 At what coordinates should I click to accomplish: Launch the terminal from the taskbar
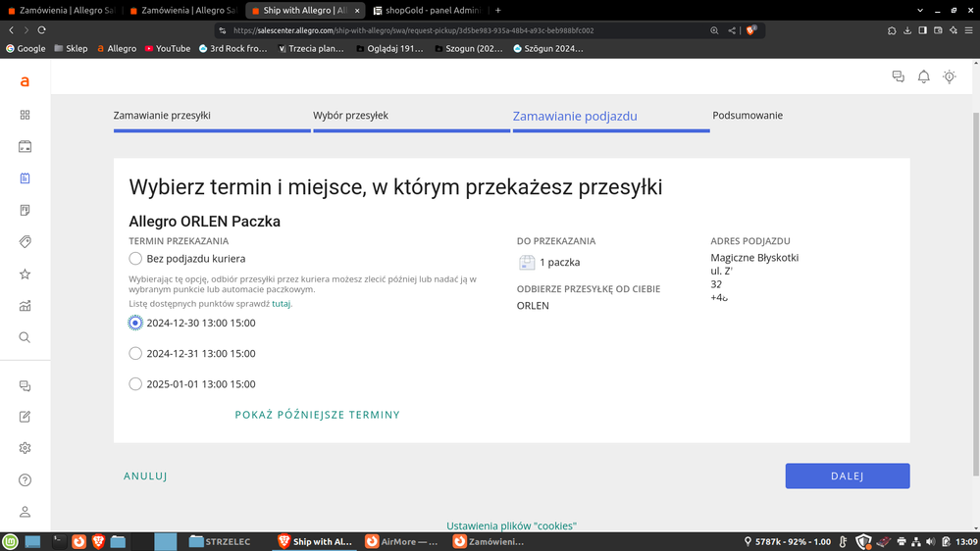pyautogui.click(x=58, y=541)
